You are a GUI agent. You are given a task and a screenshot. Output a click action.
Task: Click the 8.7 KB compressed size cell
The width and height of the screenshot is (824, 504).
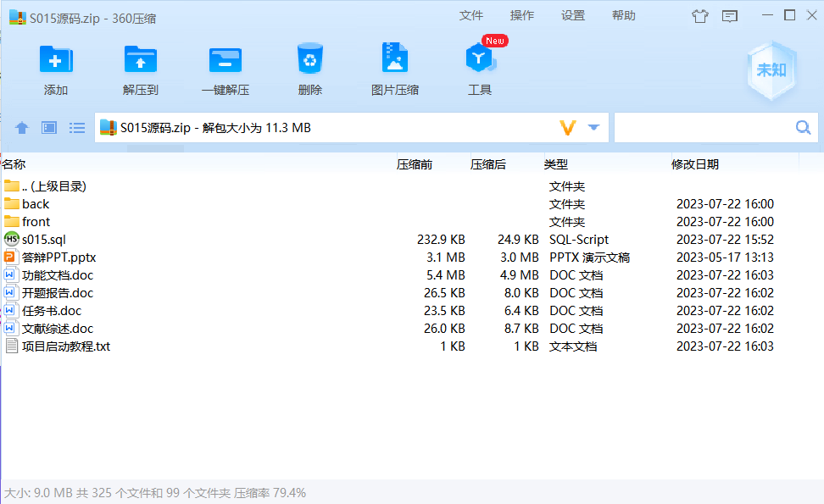coord(521,329)
